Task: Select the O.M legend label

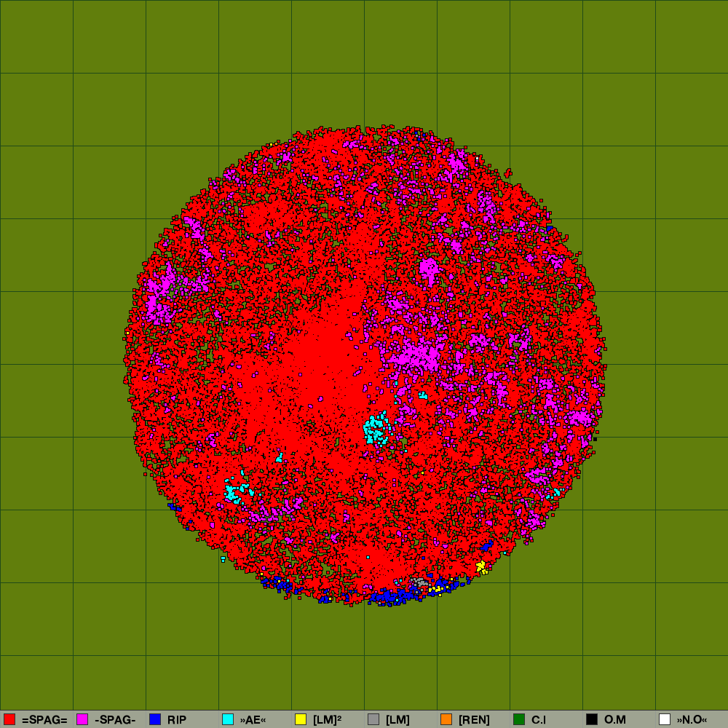Action: tap(615, 720)
